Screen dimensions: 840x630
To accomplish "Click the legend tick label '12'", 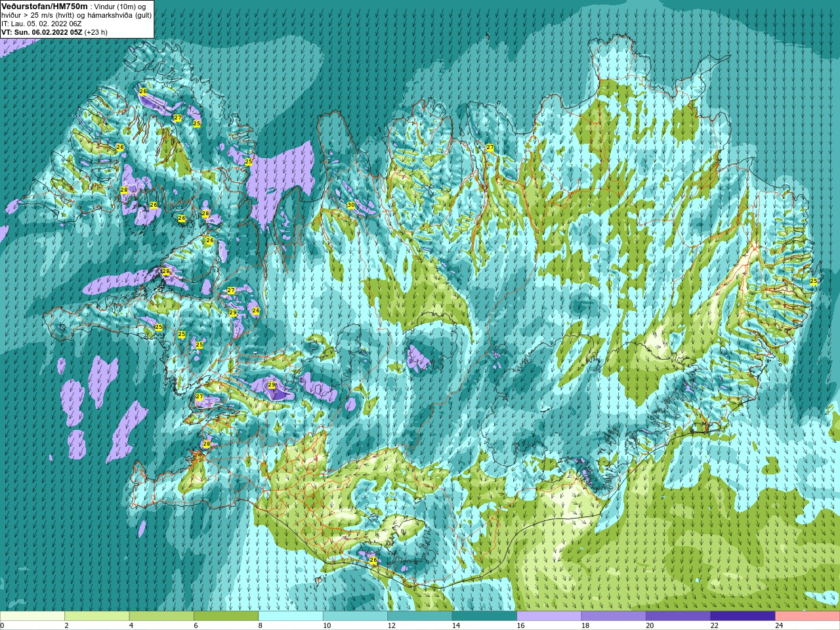I will coord(391,625).
